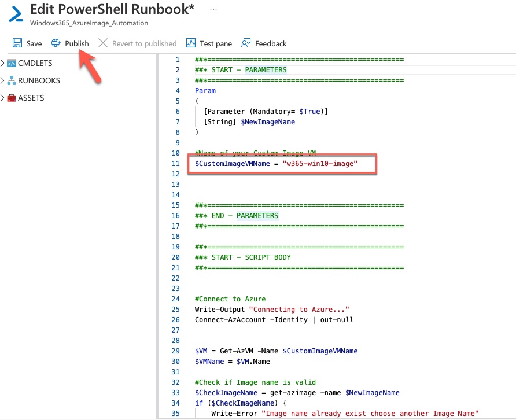This screenshot has width=516, height=420.
Task: Click the "#Connect to Azure" comment
Action: pos(230,299)
